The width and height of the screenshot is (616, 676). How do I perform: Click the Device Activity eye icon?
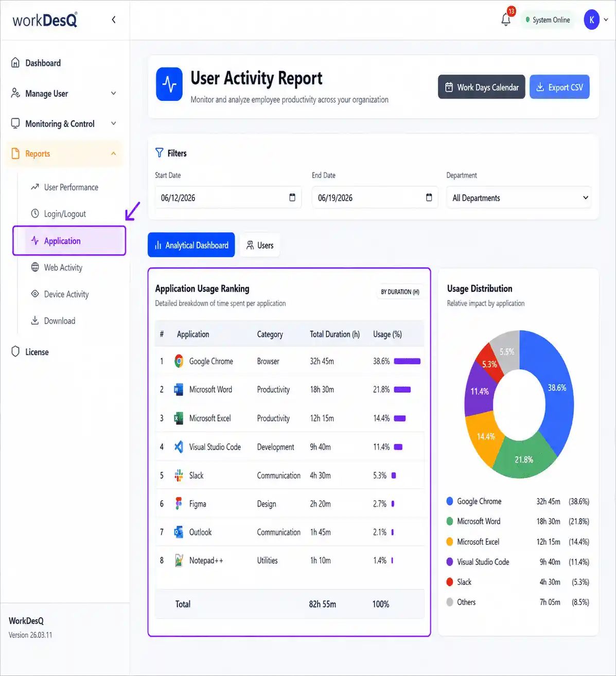click(x=35, y=294)
